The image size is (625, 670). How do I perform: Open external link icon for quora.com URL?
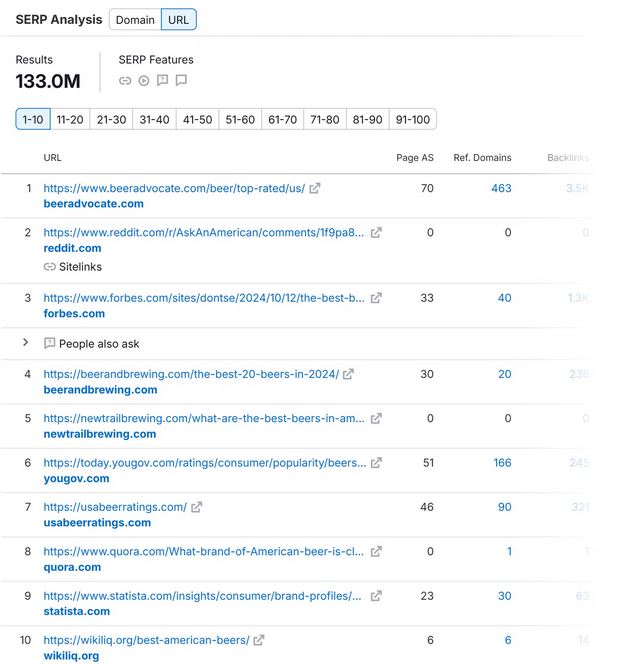tap(376, 552)
